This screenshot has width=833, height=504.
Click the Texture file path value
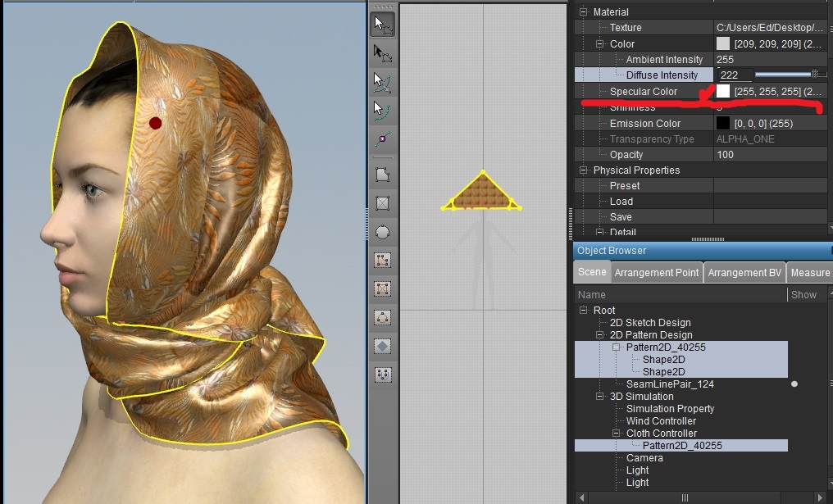click(770, 28)
